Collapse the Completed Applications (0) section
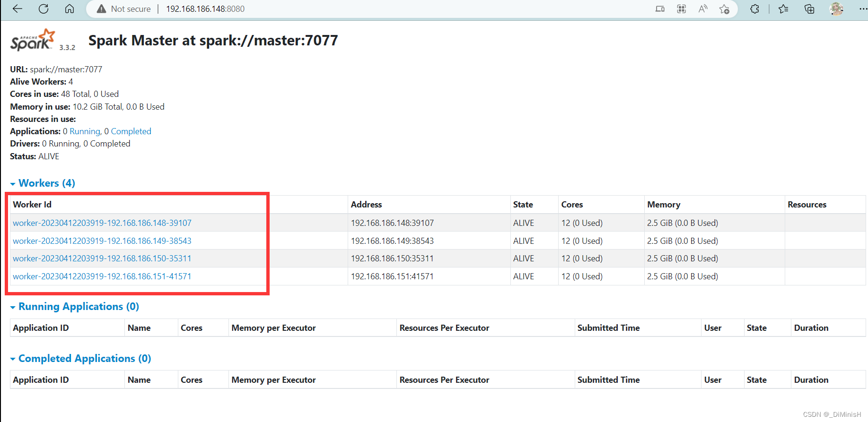The width and height of the screenshot is (868, 422). pos(80,359)
